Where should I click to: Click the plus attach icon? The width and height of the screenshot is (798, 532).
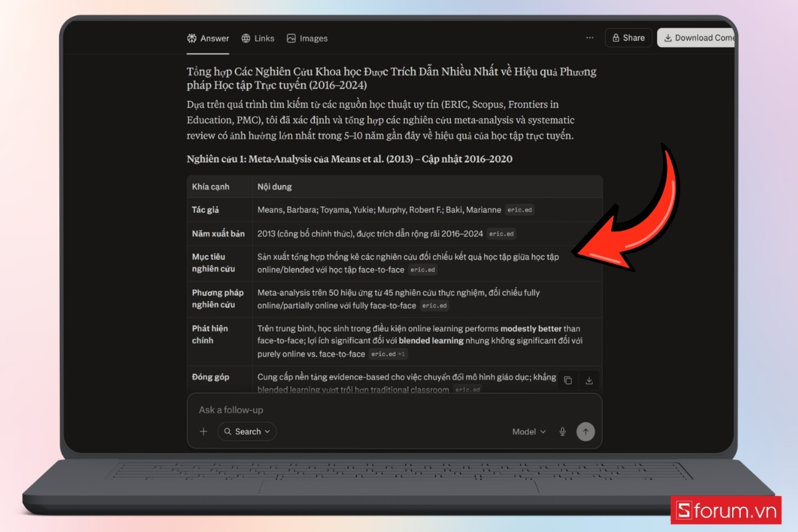coord(203,432)
